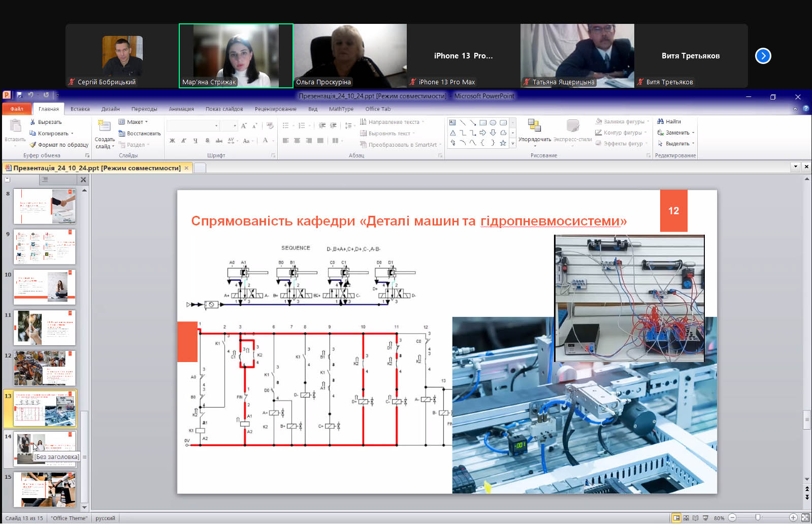Collapse the ribbon with the minimize arrow
Viewport: 812px width, 524px height.
click(795, 109)
